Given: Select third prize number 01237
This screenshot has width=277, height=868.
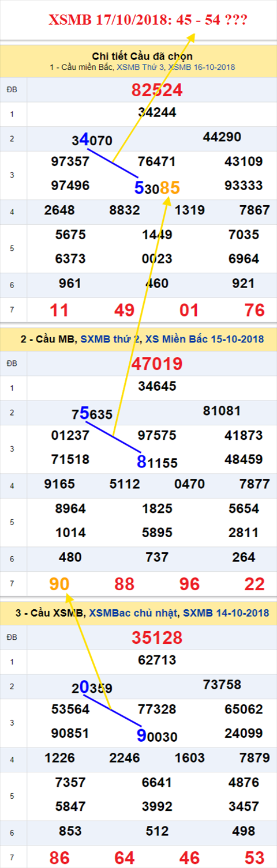Looking at the screenshot, I should coord(70,436).
